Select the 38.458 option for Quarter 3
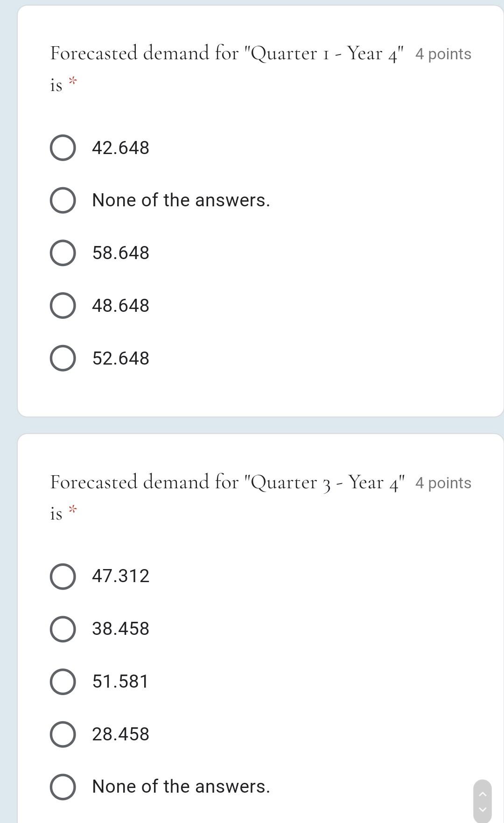 [63, 629]
